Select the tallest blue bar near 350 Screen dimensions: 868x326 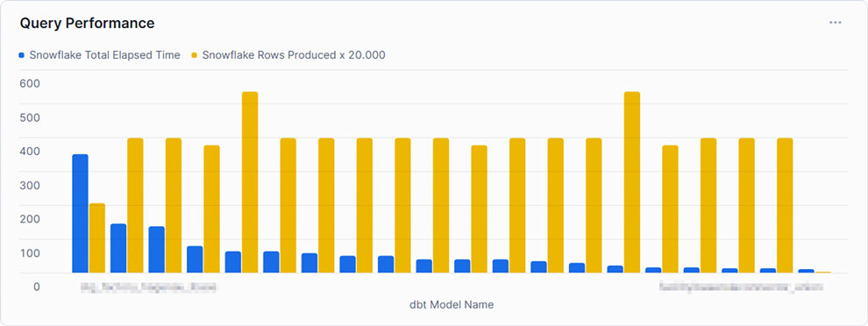81,214
